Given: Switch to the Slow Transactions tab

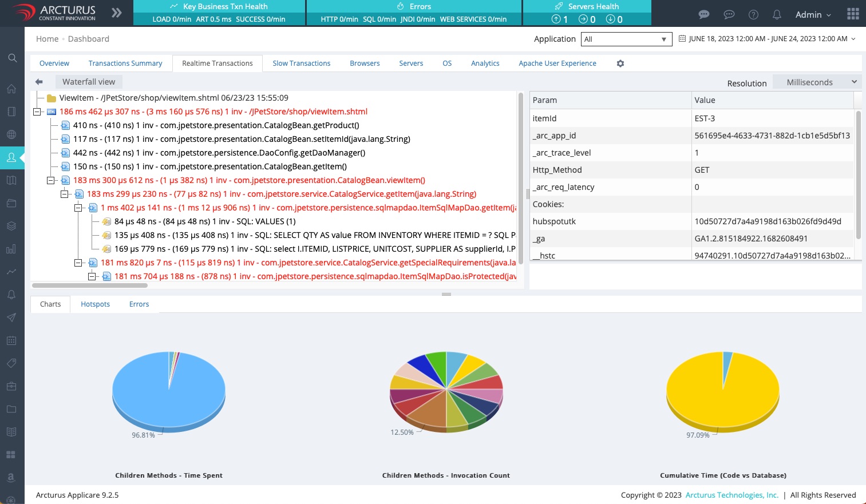Looking at the screenshot, I should point(301,63).
